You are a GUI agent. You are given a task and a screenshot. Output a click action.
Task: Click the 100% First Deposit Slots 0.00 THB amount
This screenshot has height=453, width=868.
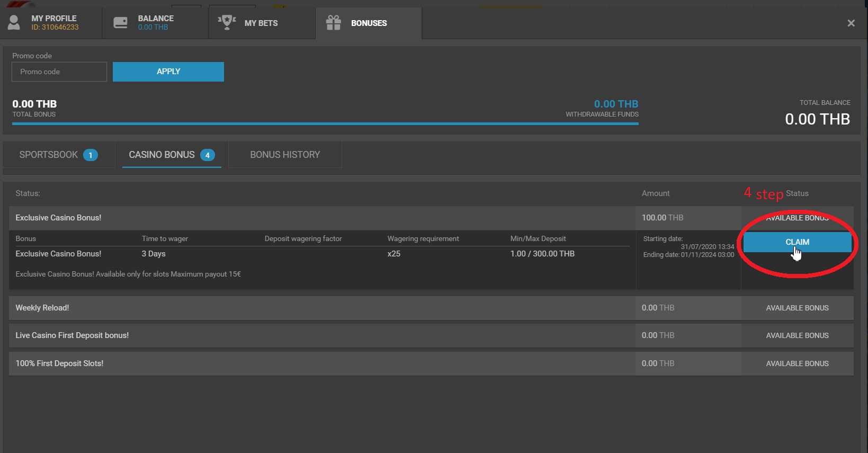658,363
